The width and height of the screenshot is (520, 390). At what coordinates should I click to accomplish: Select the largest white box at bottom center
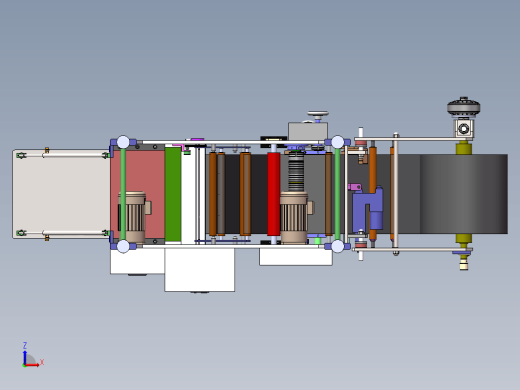199,270
